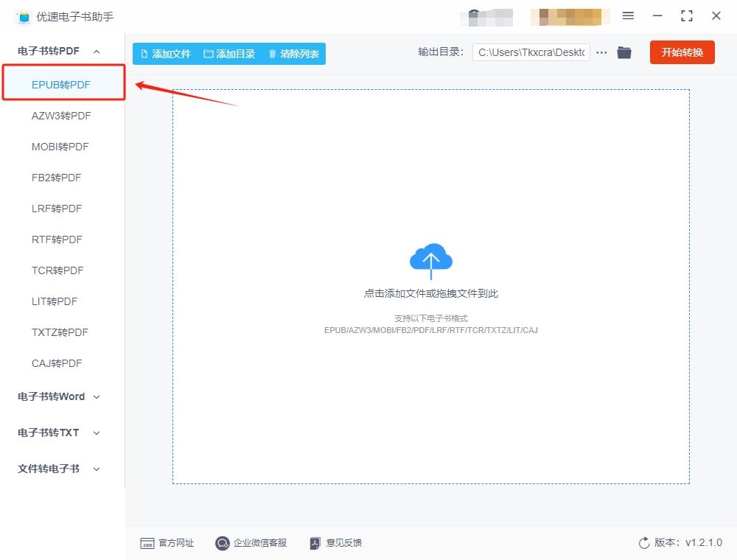Click the 意见反馈 feedback icon
Image resolution: width=737 pixels, height=560 pixels.
click(315, 543)
